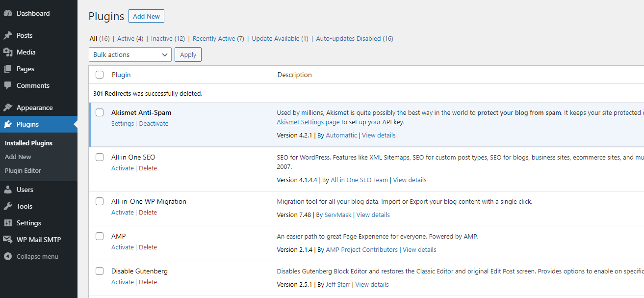Select the Akismet Anti-Spam checkbox
The width and height of the screenshot is (644, 298).
pyautogui.click(x=100, y=112)
